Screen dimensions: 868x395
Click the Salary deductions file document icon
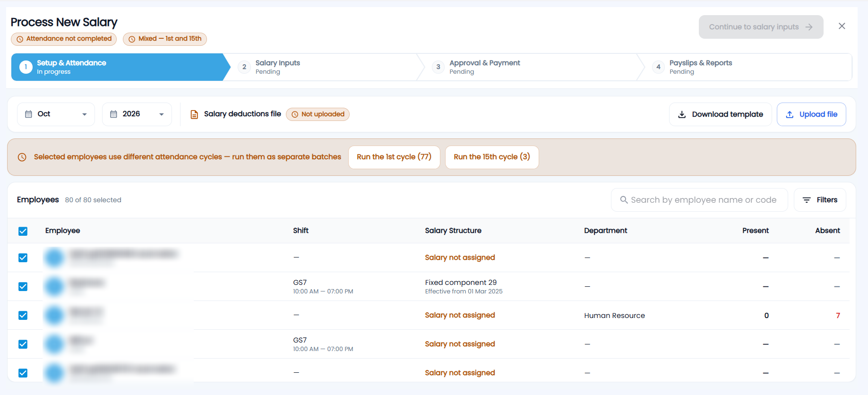point(194,114)
